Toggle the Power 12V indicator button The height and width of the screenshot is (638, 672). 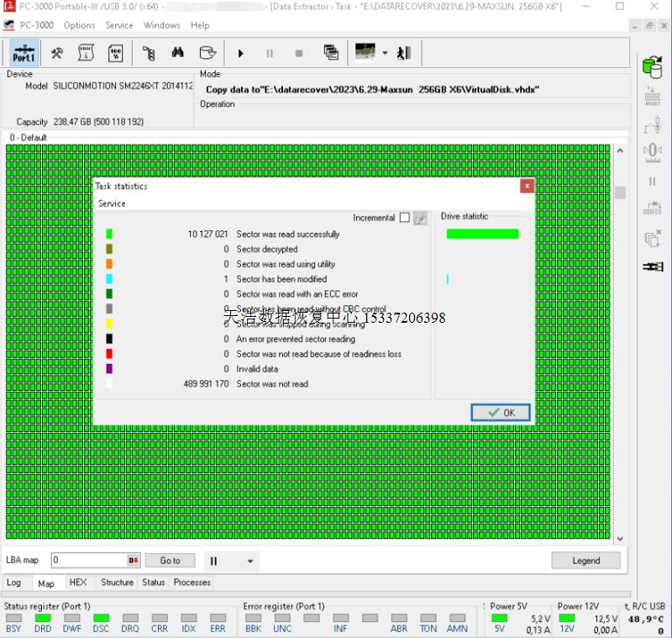[x=567, y=618]
